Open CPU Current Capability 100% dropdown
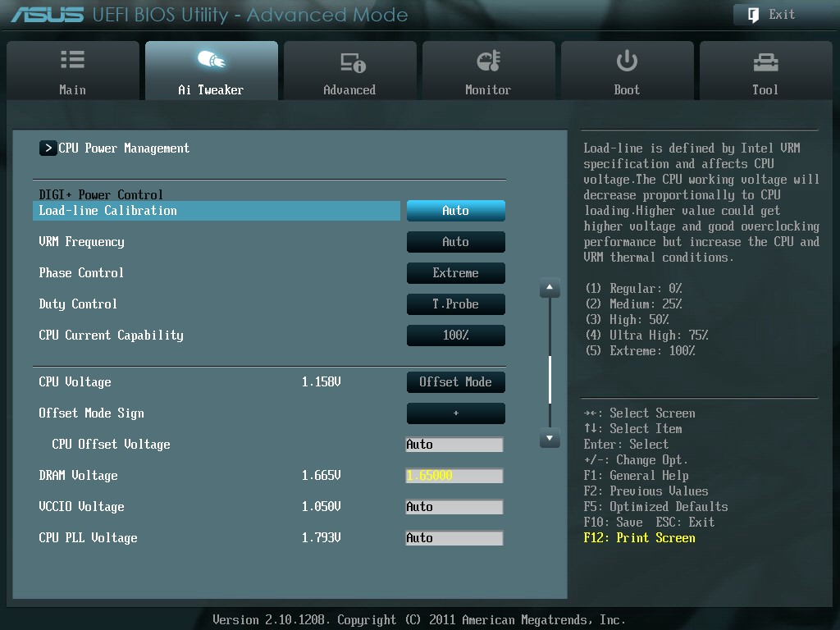Image resolution: width=840 pixels, height=630 pixels. [456, 335]
